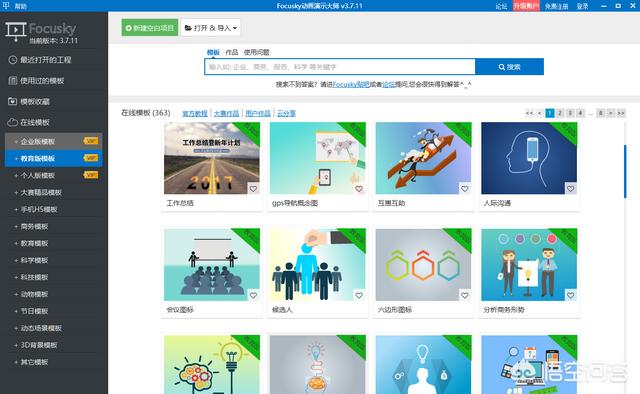Favorite the 人际沟通 template with its heart icon
Screen dimensions: 640x394
coord(570,189)
